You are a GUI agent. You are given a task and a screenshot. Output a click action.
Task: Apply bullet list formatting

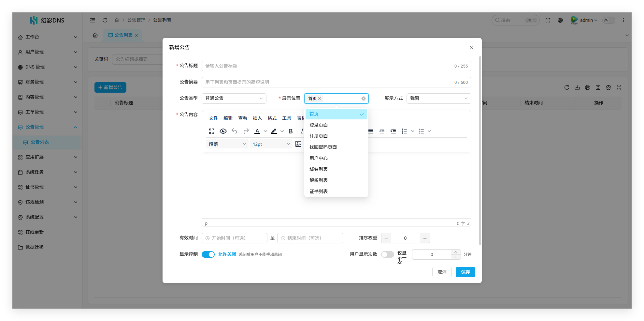pos(421,131)
